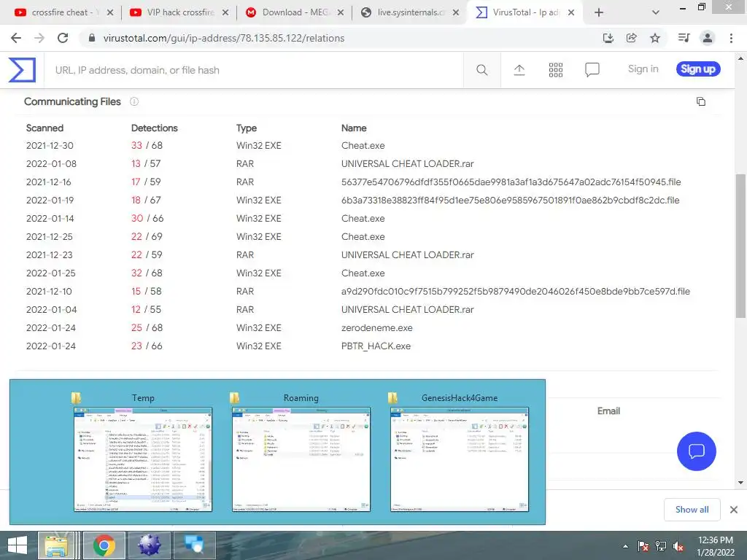The height and width of the screenshot is (560, 747).
Task: Close the crossfire cheat tab
Action: click(x=110, y=12)
